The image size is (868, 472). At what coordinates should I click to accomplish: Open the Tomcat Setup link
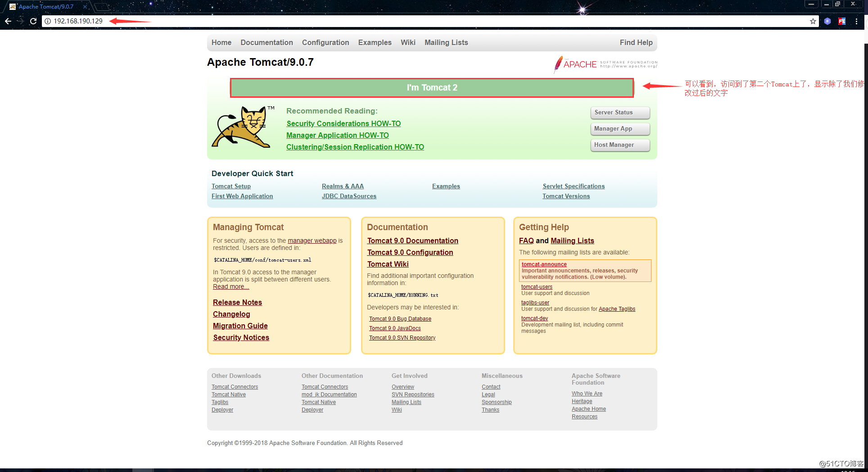pos(231,186)
